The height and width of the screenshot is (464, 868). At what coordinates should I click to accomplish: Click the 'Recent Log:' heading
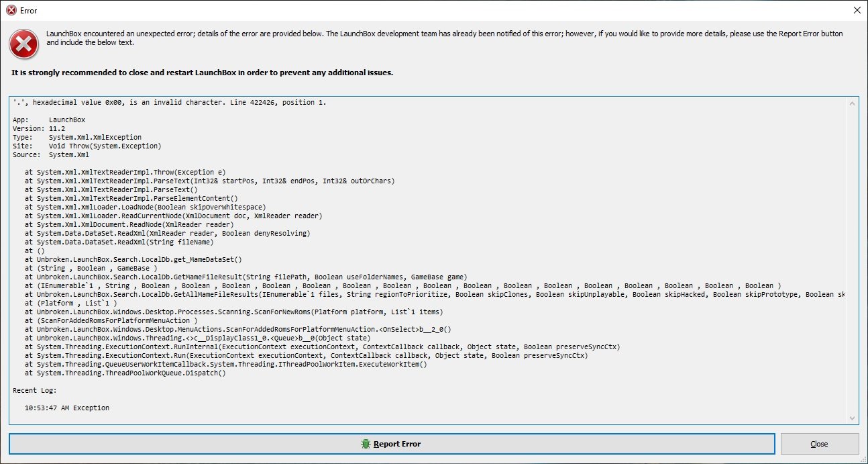click(x=35, y=390)
